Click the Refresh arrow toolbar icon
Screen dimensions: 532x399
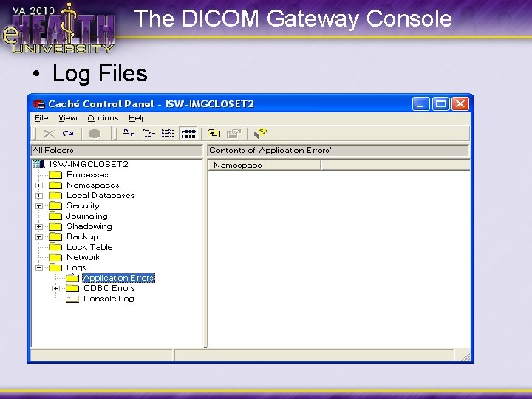[68, 134]
